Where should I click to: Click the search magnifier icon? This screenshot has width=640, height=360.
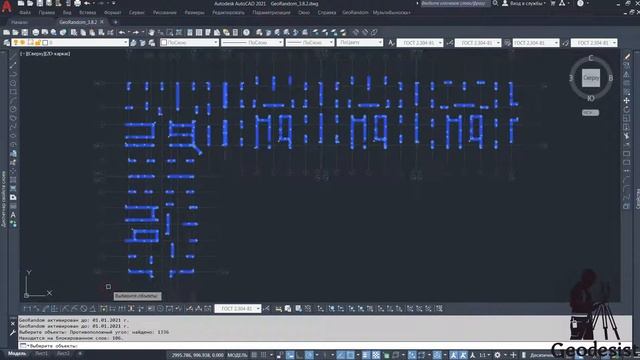[x=495, y=3]
